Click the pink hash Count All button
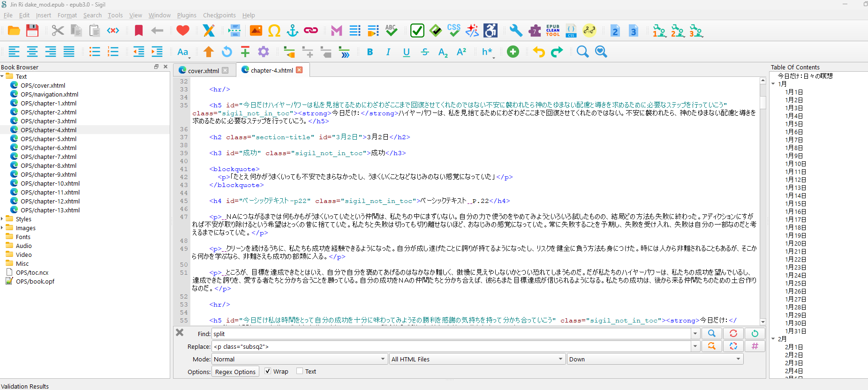 (x=755, y=346)
